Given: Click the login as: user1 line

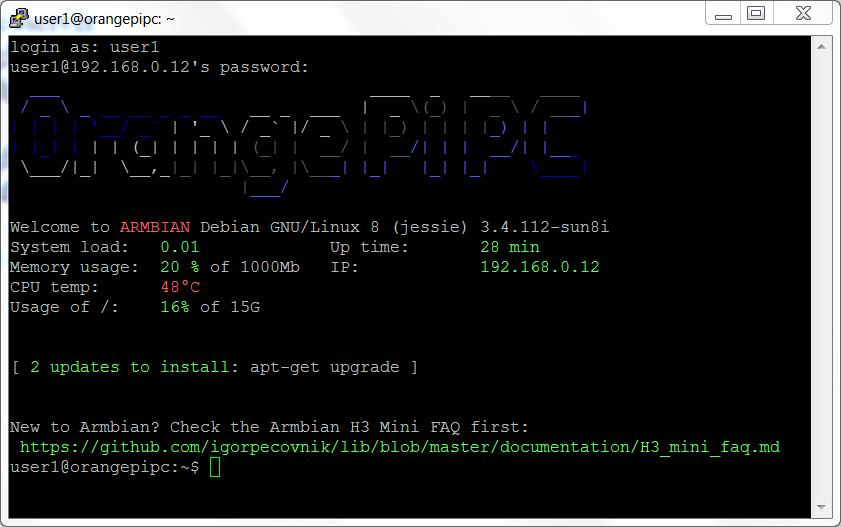Looking at the screenshot, I should 85,47.
